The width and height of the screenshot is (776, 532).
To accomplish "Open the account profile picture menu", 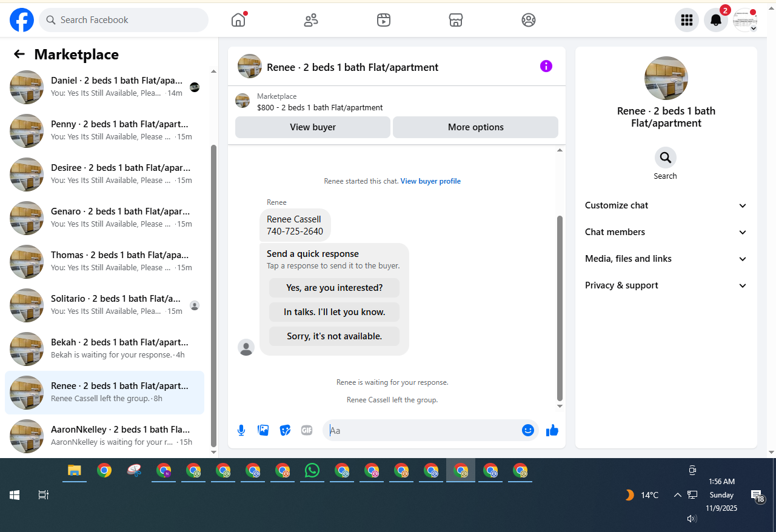I will point(745,20).
